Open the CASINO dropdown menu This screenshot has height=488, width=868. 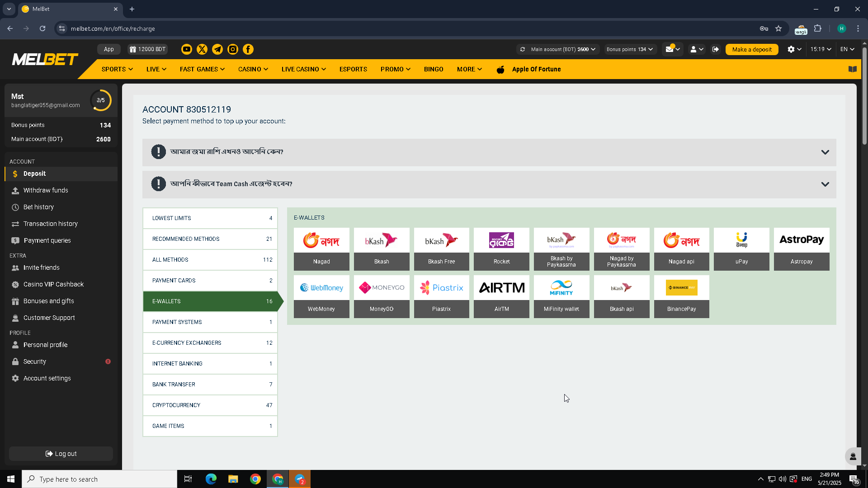(253, 69)
